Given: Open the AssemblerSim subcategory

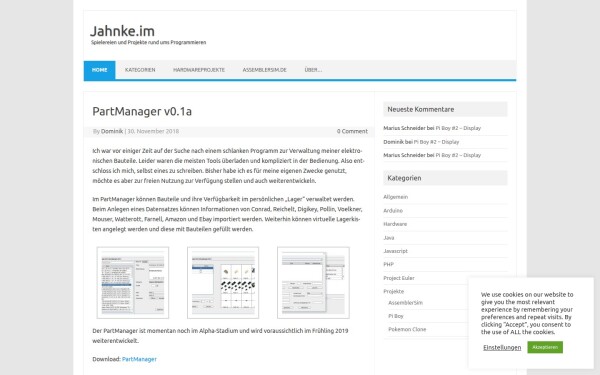Looking at the screenshot, I should tap(405, 303).
